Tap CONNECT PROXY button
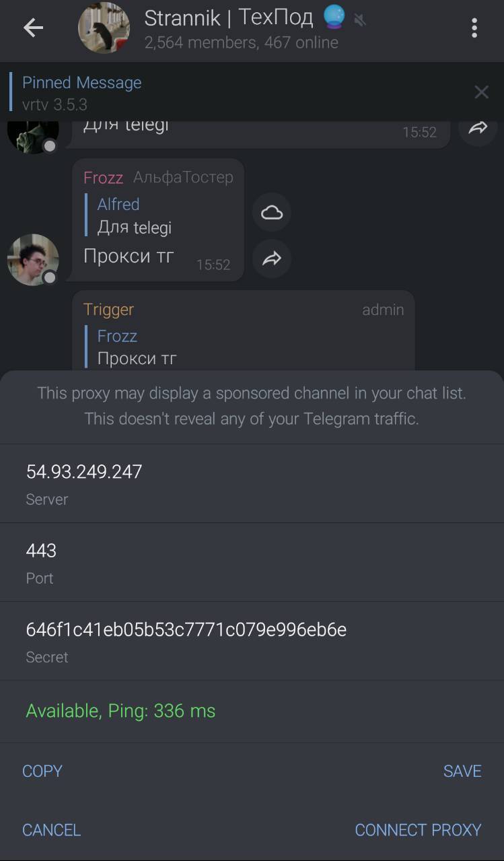Screen dimensions: 504x861 click(x=418, y=830)
